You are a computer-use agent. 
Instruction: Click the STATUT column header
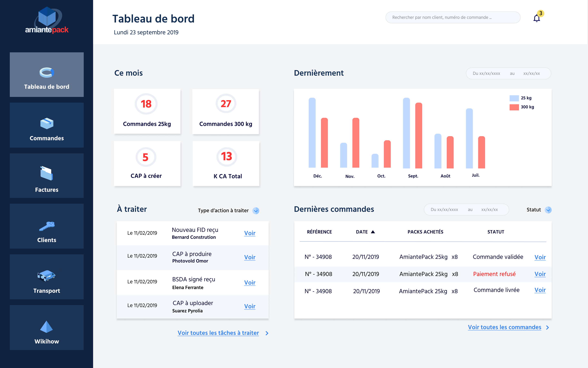pos(496,232)
